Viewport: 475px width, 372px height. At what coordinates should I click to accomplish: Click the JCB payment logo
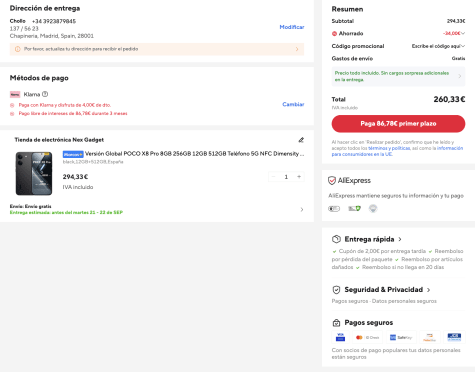(454, 337)
